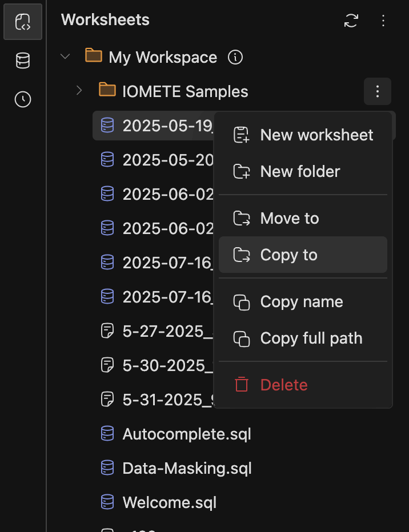The width and height of the screenshot is (409, 532).
Task: Collapse the My Workspace tree node chevron
Action: 65,57
